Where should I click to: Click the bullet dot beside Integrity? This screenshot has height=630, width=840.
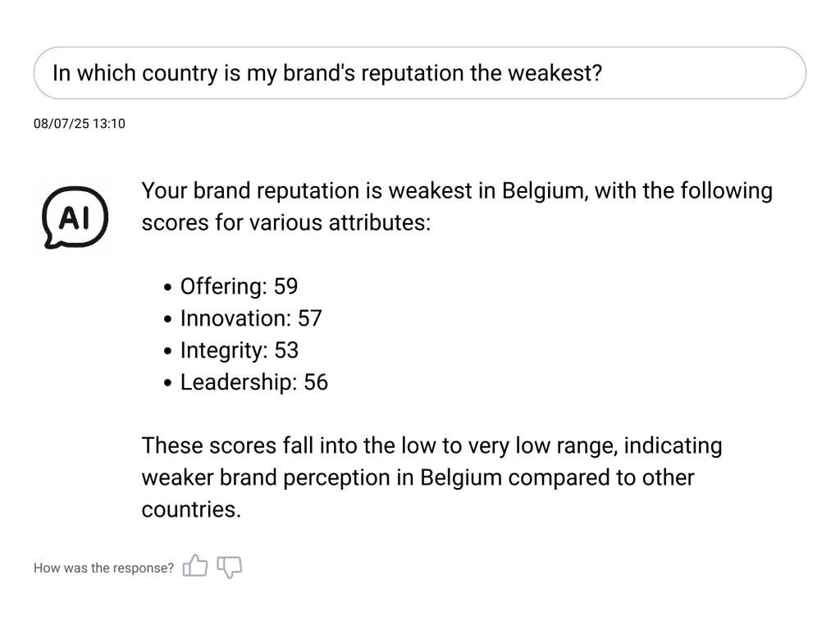[168, 352]
